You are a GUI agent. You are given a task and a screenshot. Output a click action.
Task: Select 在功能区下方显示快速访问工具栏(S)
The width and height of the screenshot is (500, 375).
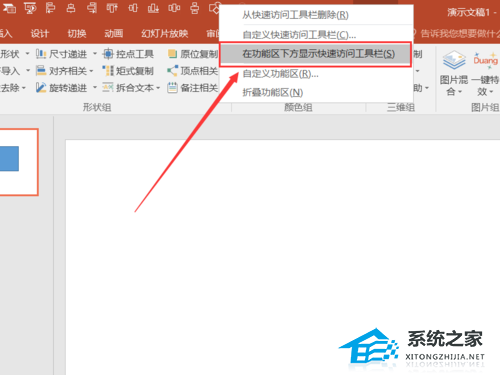[x=316, y=54]
